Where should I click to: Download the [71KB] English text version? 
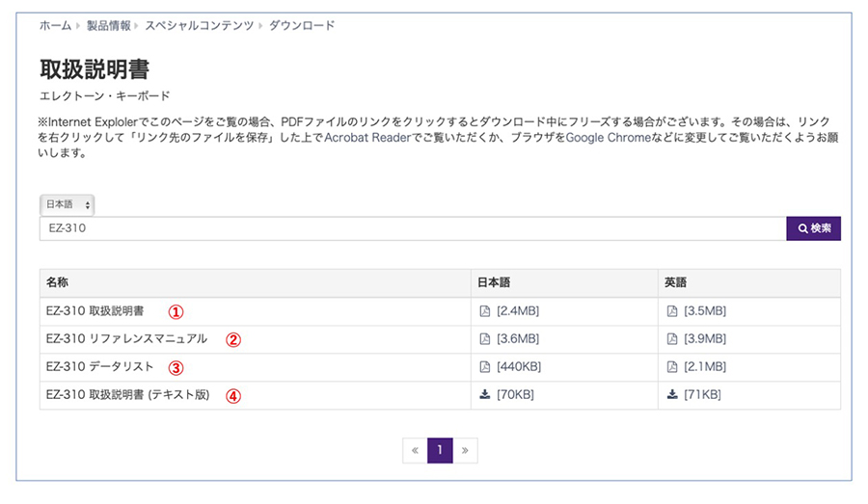pyautogui.click(x=702, y=394)
